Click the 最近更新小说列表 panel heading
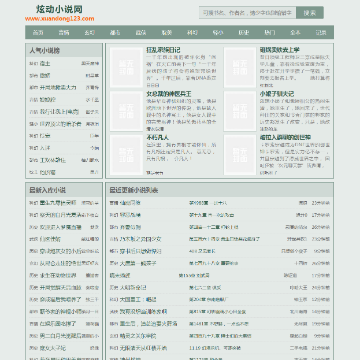Viewport: 360px width, 360px height. point(134,190)
